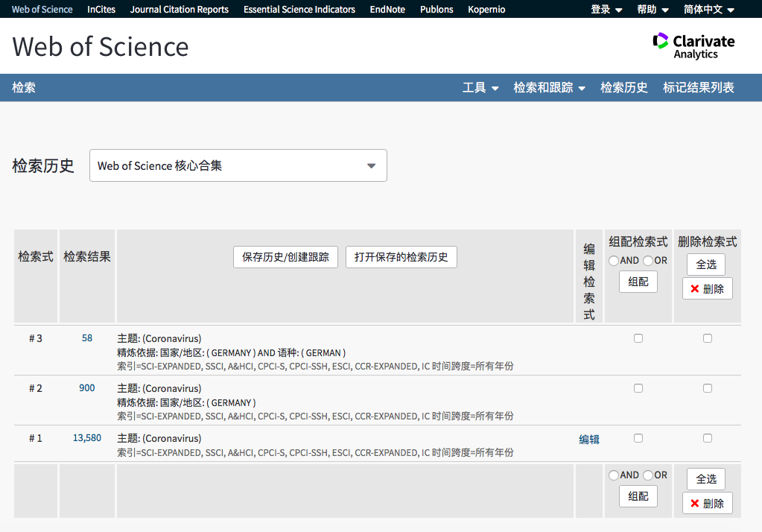Click set #2's 精炼依据: 国家/地区 GERMANY text
This screenshot has height=532, width=762.
(x=186, y=403)
